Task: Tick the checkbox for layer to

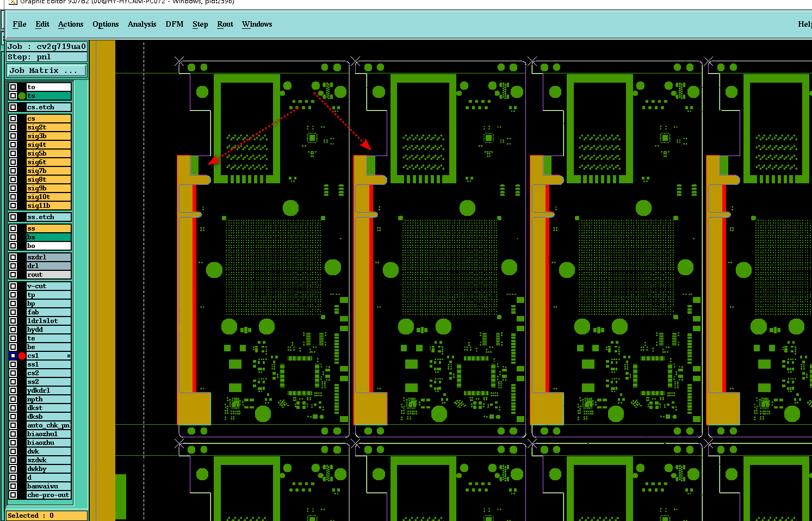Action: click(13, 87)
